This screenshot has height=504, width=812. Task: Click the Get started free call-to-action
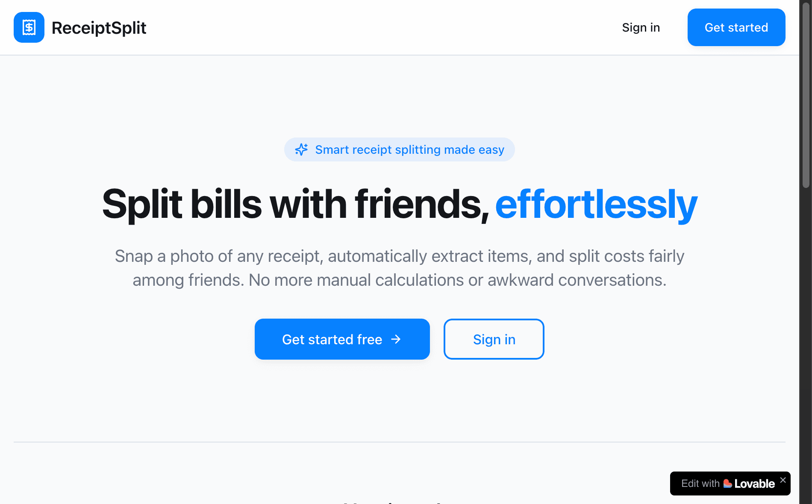pyautogui.click(x=341, y=339)
